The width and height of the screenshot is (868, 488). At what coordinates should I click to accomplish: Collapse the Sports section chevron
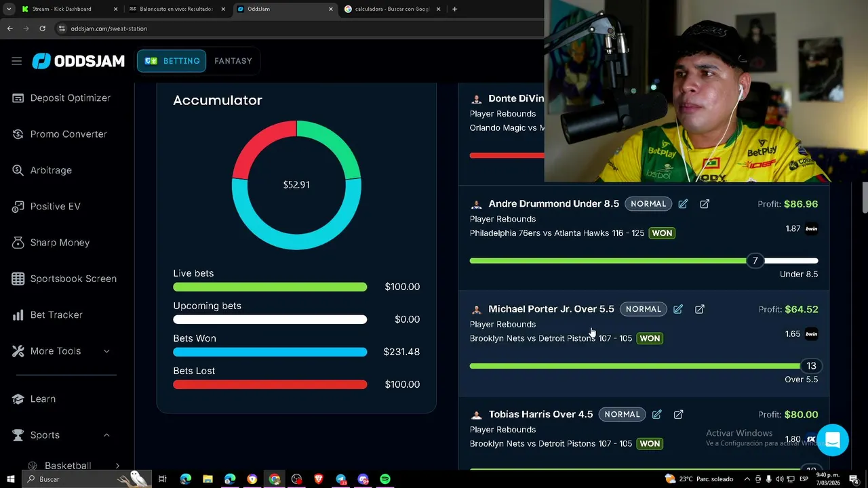pos(106,435)
